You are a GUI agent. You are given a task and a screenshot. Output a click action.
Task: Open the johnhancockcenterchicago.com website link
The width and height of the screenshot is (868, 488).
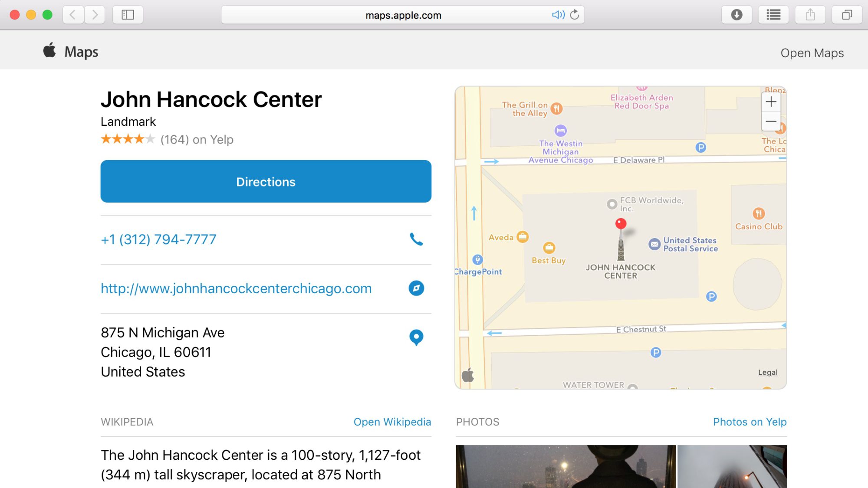point(236,288)
